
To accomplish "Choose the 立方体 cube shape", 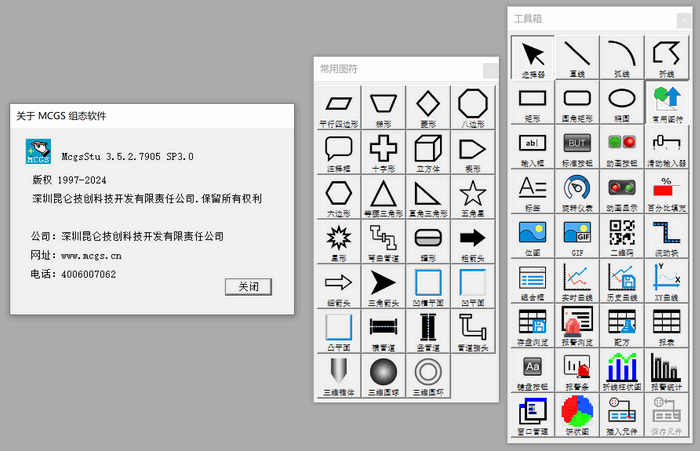I will pyautogui.click(x=428, y=153).
